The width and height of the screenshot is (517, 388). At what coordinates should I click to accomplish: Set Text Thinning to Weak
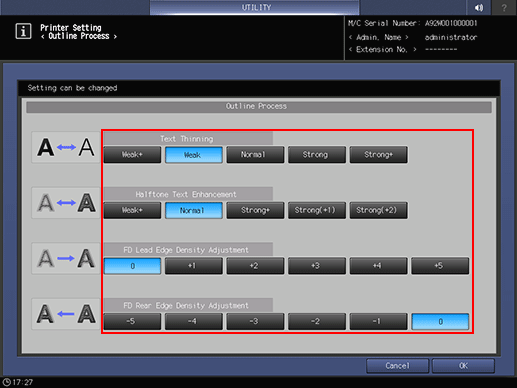194,155
